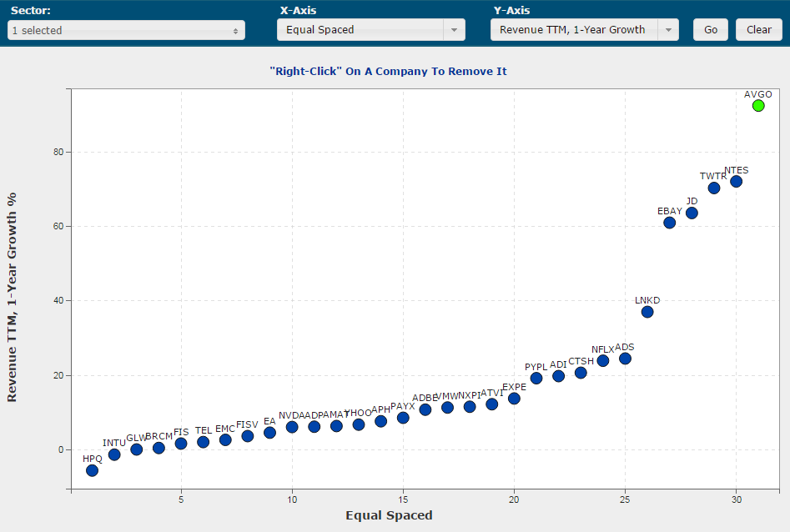This screenshot has height=532, width=790.
Task: Open the Y-Axis Revenue TTM dropdown
Action: click(585, 30)
